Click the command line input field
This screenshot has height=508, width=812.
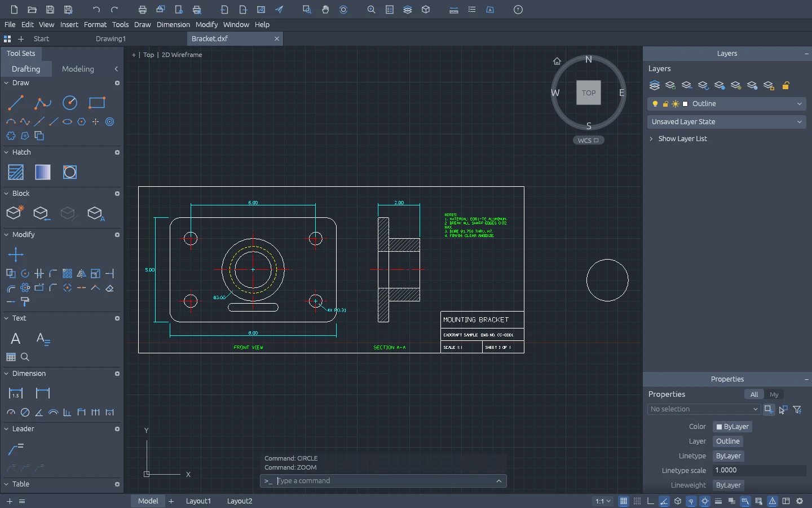pos(383,481)
